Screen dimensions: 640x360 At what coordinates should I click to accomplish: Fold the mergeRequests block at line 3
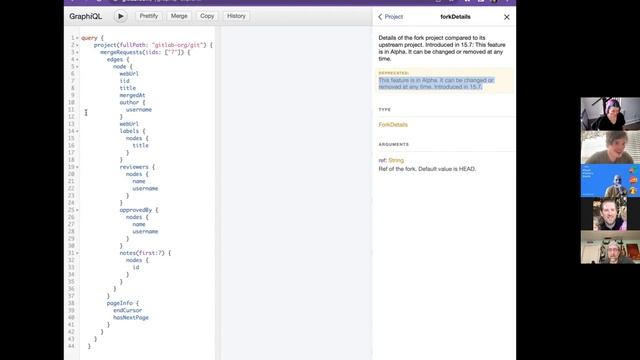coord(77,52)
